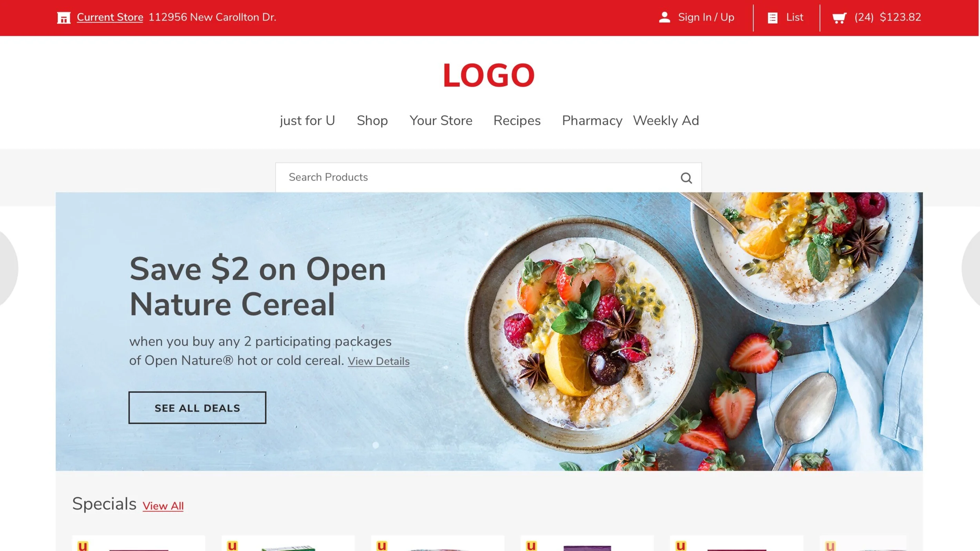Click the search magnifier icon

click(x=686, y=178)
